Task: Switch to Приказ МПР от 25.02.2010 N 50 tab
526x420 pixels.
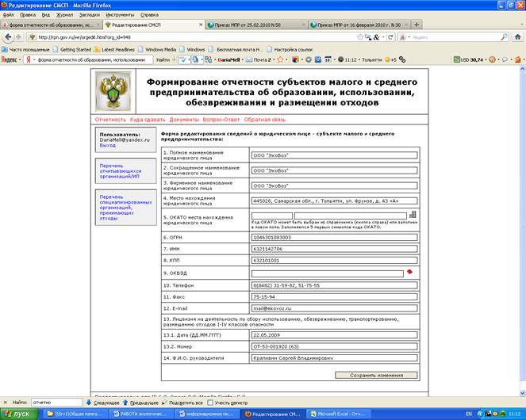Action: coord(255,25)
